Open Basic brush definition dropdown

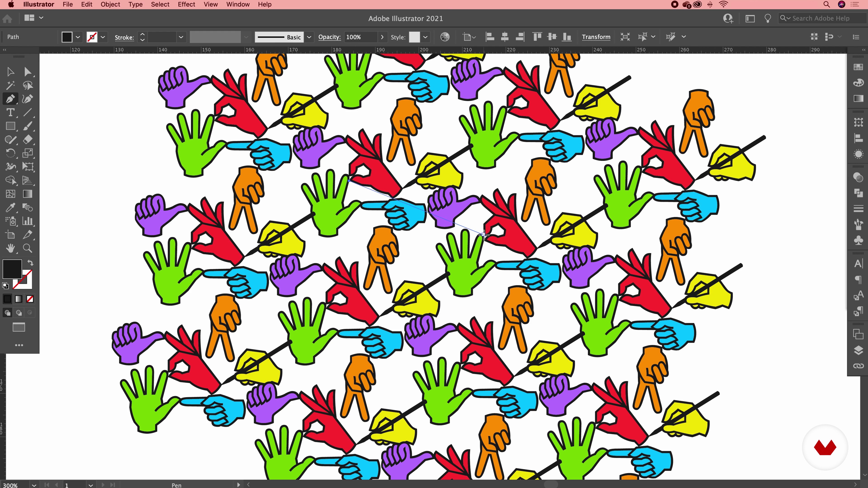(309, 37)
